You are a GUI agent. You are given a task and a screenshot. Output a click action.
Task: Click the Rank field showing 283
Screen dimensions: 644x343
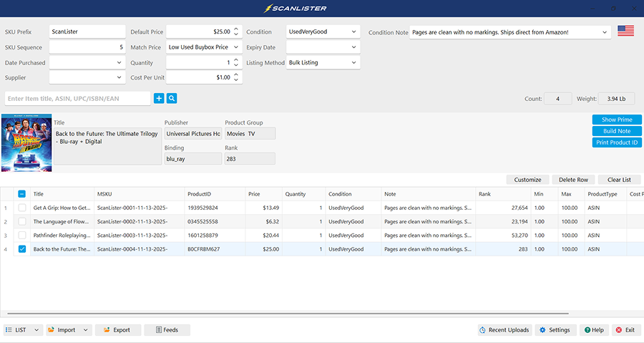[x=250, y=158]
